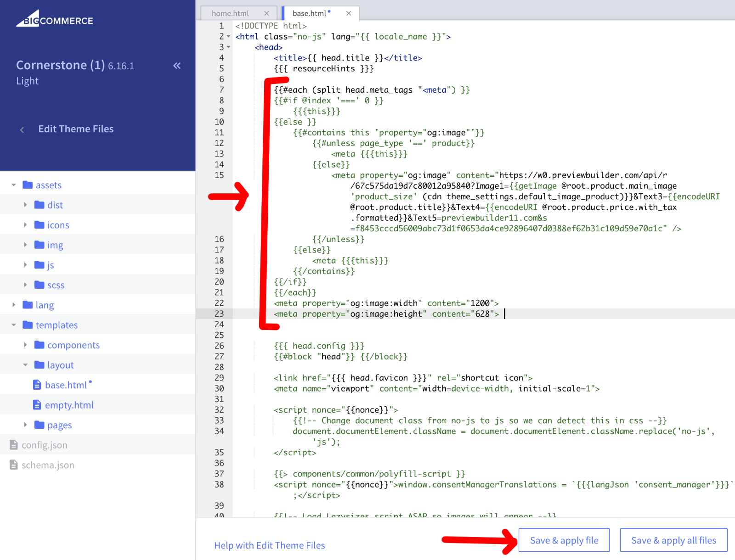
Task: Fold code at line 2 html tag
Action: pyautogui.click(x=228, y=37)
